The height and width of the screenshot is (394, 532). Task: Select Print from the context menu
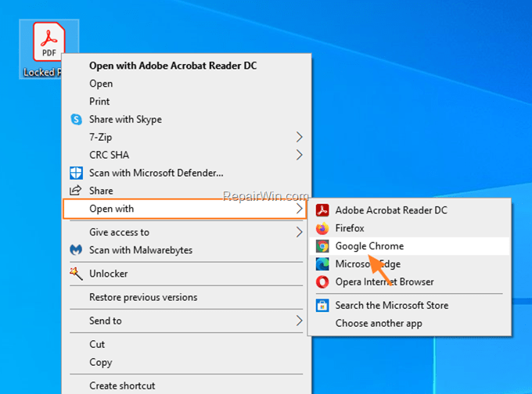(x=186, y=102)
